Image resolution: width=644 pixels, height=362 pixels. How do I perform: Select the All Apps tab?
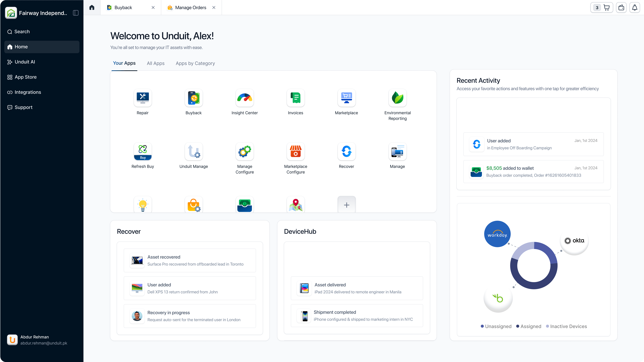tap(155, 63)
